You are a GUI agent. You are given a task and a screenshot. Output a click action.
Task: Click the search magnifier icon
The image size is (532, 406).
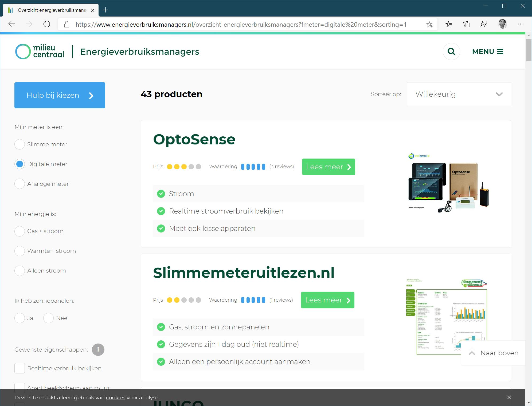pos(451,52)
